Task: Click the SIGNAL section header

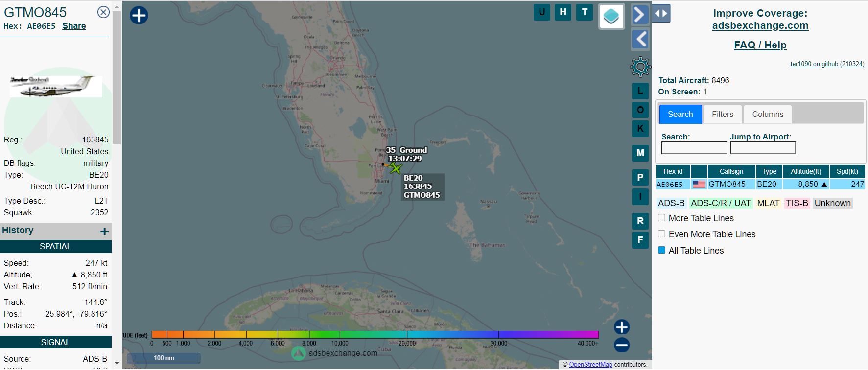Action: tap(56, 342)
